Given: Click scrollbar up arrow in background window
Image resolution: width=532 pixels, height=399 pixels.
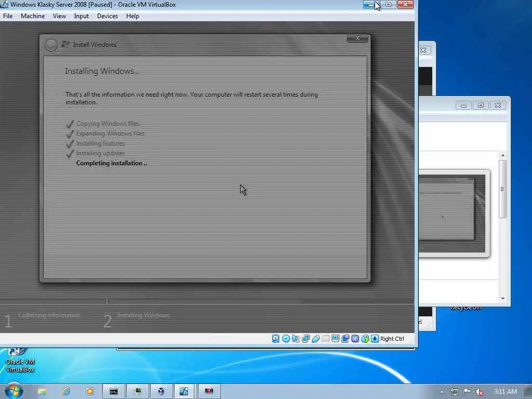Looking at the screenshot, I should point(503,155).
